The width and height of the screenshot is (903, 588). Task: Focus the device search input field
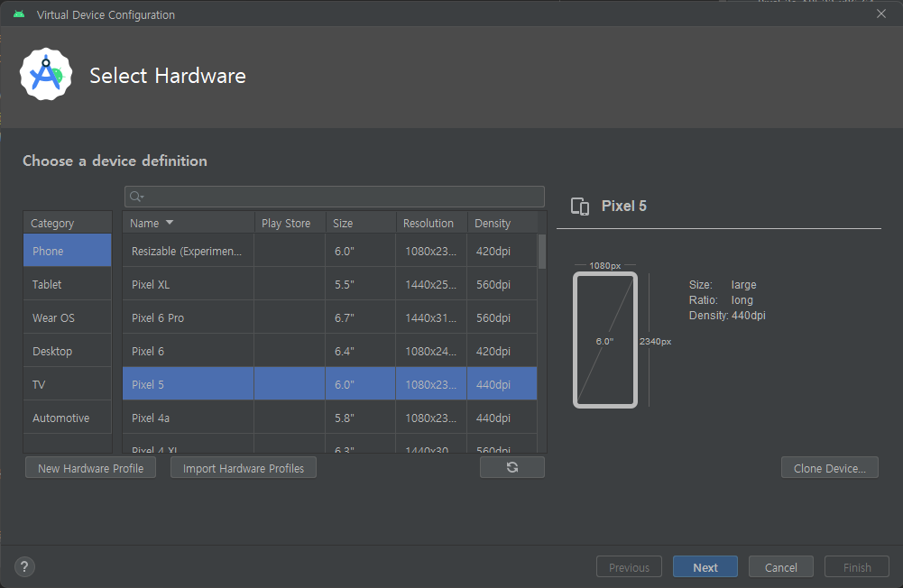pyautogui.click(x=334, y=197)
